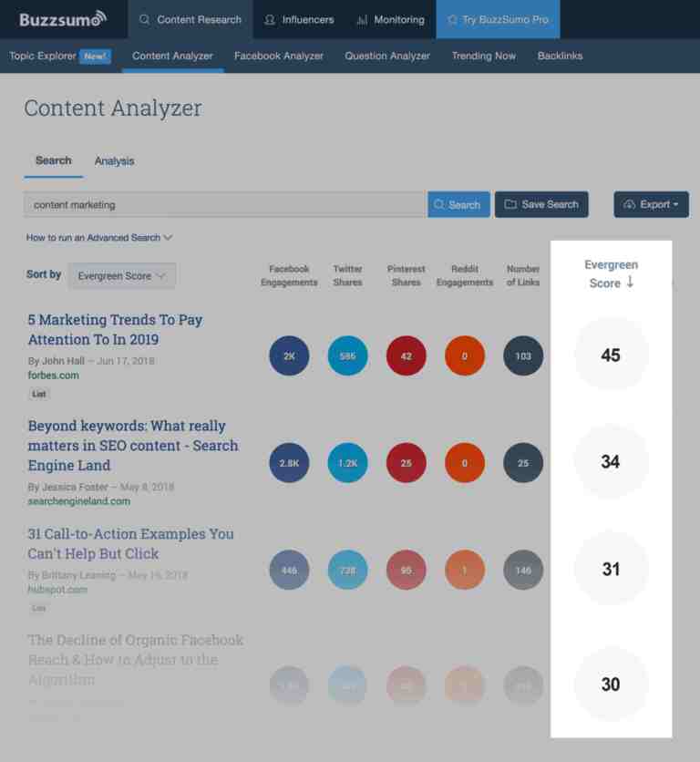
Task: Click the Buzzsumo logo
Action: pyautogui.click(x=63, y=19)
